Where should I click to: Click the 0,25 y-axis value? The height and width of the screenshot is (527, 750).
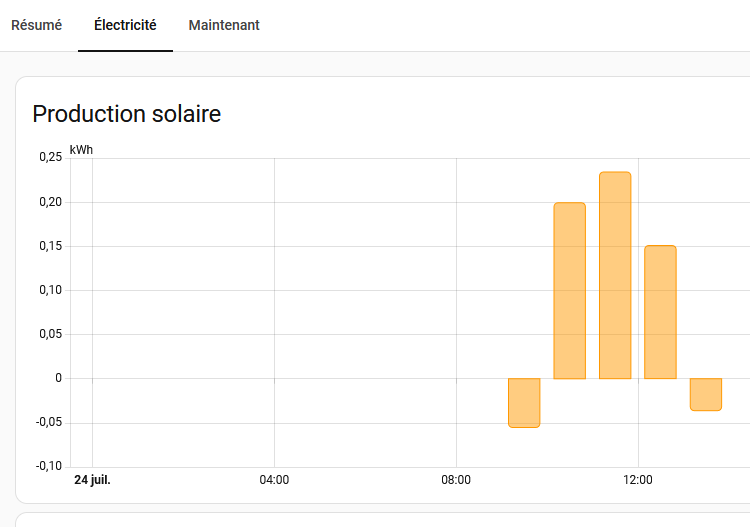pos(51,157)
